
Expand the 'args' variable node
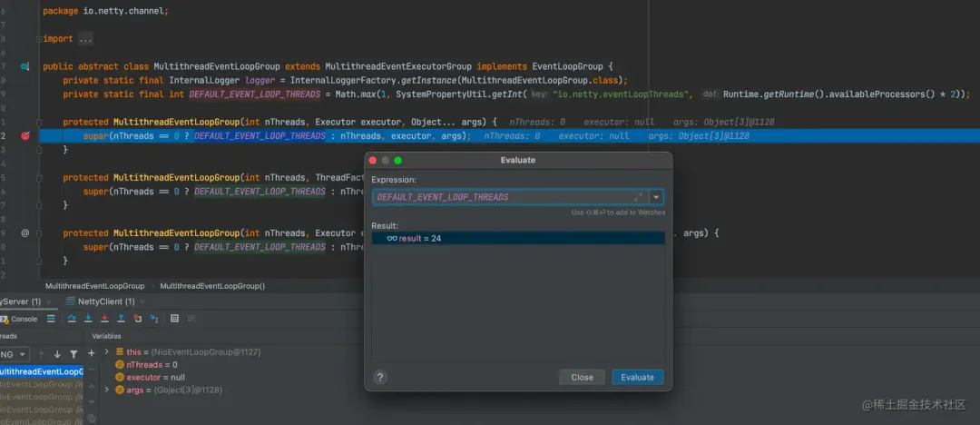point(107,390)
